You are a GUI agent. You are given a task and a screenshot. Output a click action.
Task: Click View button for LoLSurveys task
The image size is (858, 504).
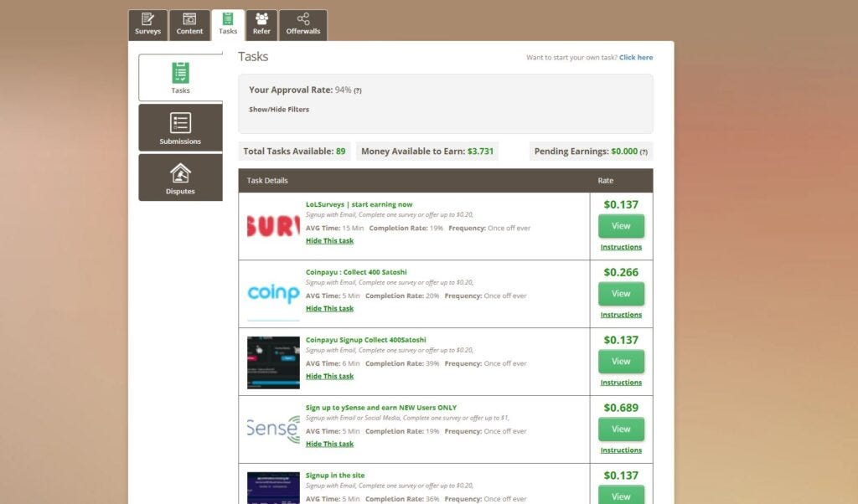pos(621,226)
